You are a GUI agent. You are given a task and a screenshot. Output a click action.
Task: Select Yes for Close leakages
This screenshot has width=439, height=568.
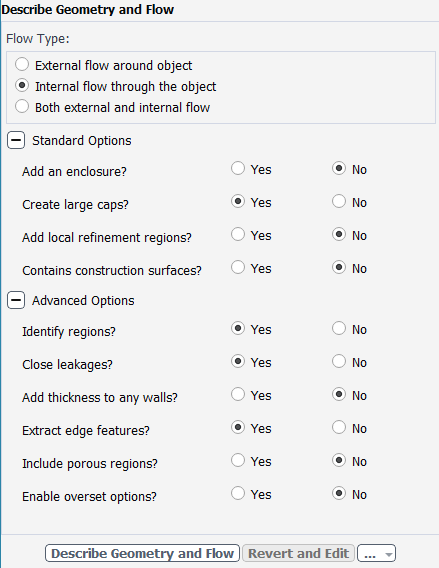pos(238,362)
